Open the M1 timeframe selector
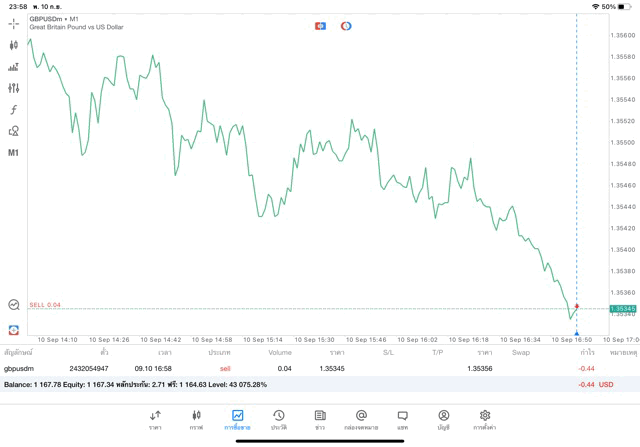 point(14,153)
